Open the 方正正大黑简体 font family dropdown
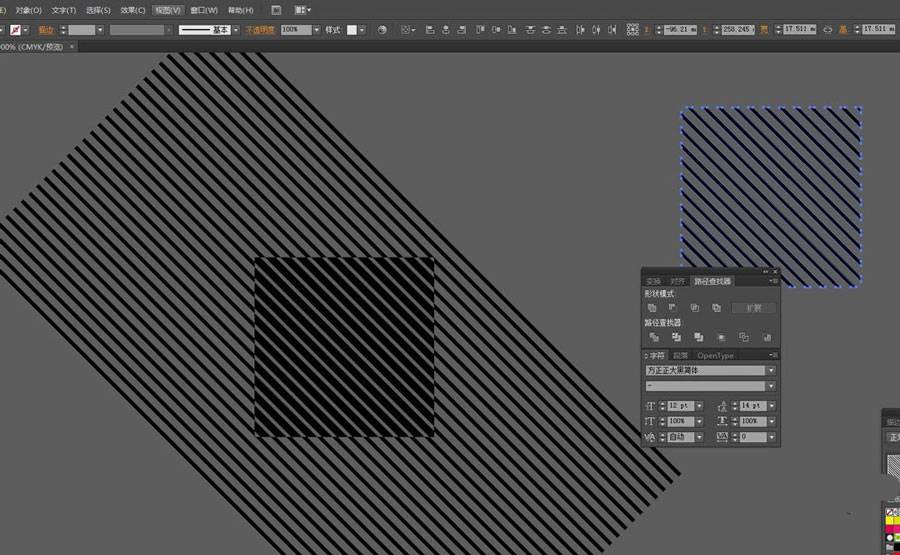 pyautogui.click(x=771, y=371)
